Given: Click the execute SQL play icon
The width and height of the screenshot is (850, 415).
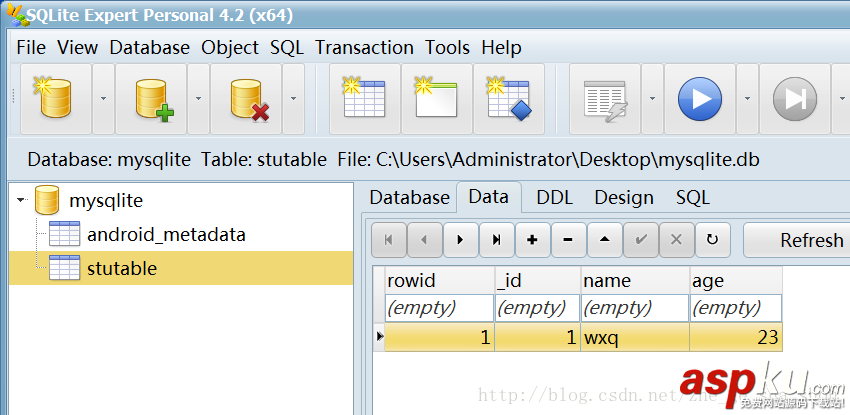Looking at the screenshot, I should (699, 98).
